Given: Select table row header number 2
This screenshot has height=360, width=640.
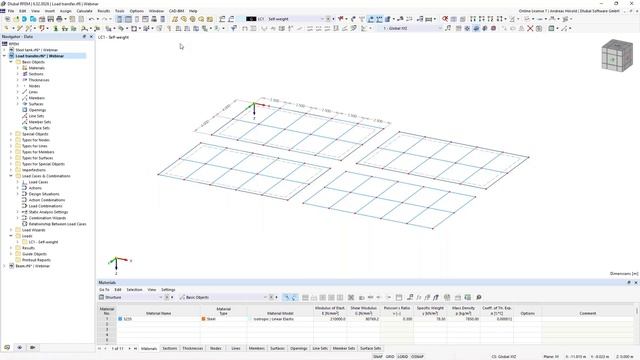Looking at the screenshot, I should coord(107,324).
